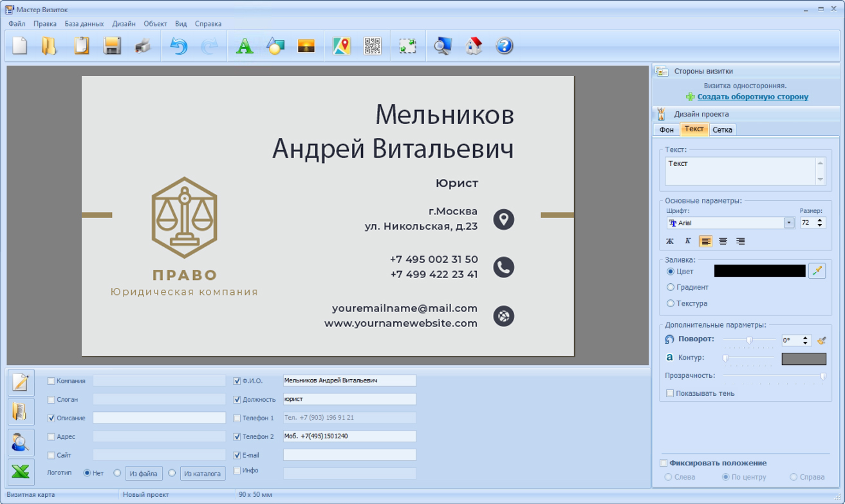Check Показывать тень option
Screen dimensions: 845x504
(670, 393)
